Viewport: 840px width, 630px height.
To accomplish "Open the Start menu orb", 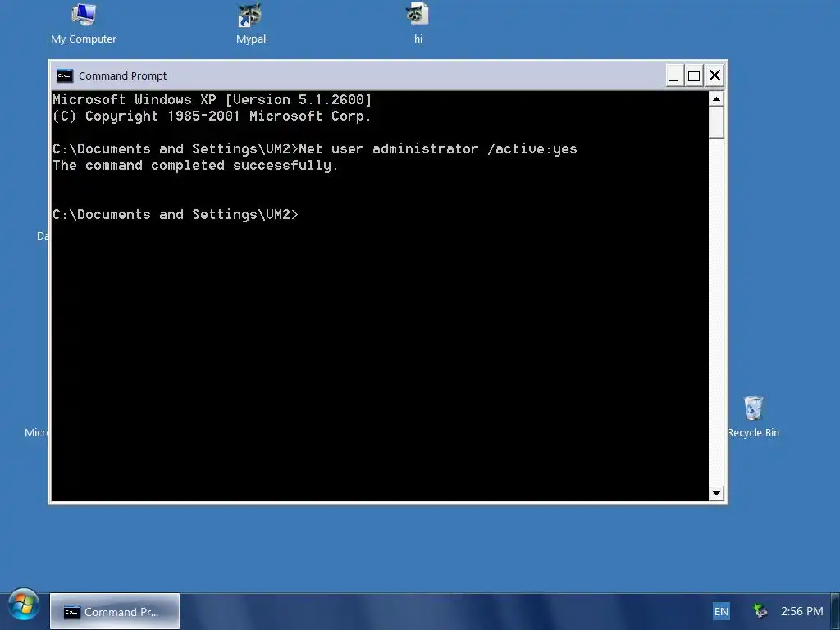I will (24, 605).
